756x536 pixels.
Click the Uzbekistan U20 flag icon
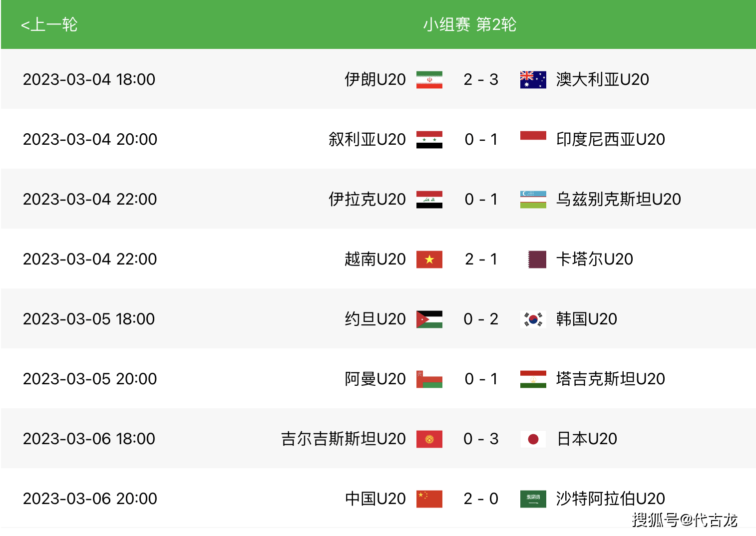click(533, 200)
